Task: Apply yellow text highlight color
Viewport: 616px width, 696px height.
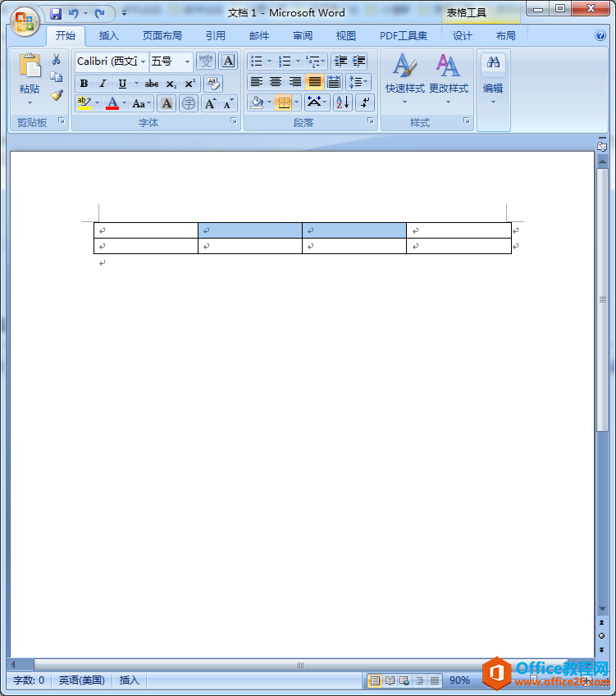Action: [84, 104]
